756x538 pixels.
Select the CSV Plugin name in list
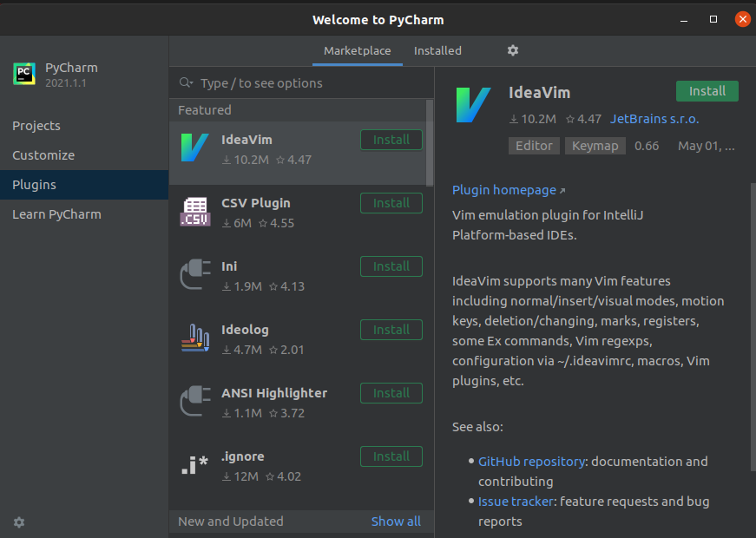tap(255, 203)
